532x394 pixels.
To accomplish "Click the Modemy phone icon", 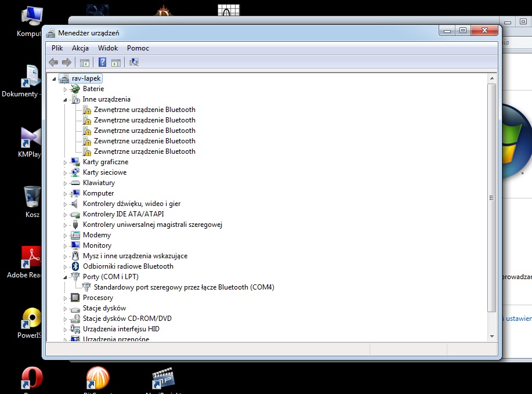I will click(75, 235).
